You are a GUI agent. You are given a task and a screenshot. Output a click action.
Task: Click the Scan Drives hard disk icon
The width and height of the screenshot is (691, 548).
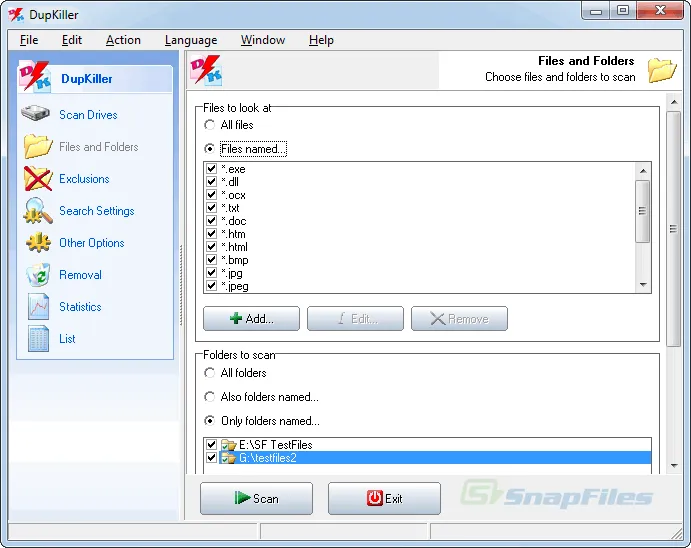[36, 114]
